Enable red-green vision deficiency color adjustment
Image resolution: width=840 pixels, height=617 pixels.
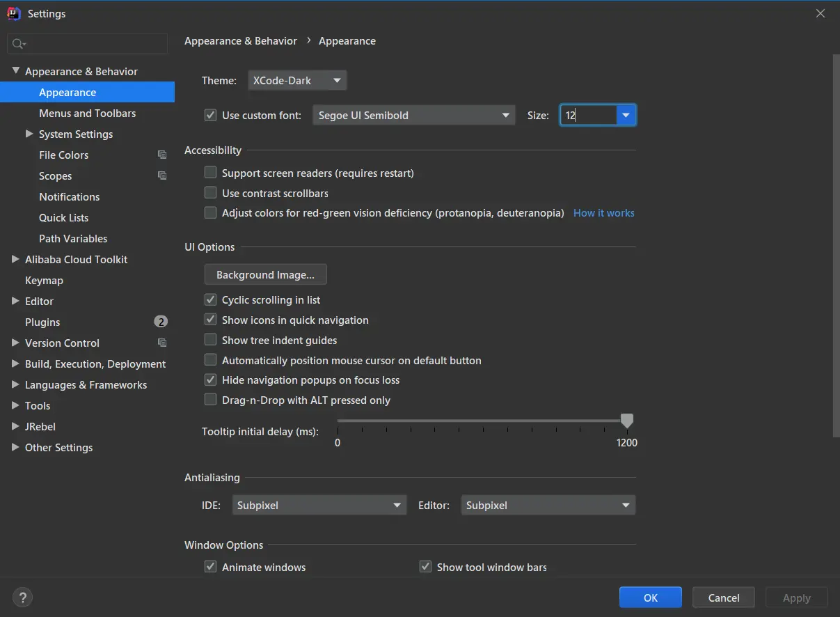click(x=210, y=212)
